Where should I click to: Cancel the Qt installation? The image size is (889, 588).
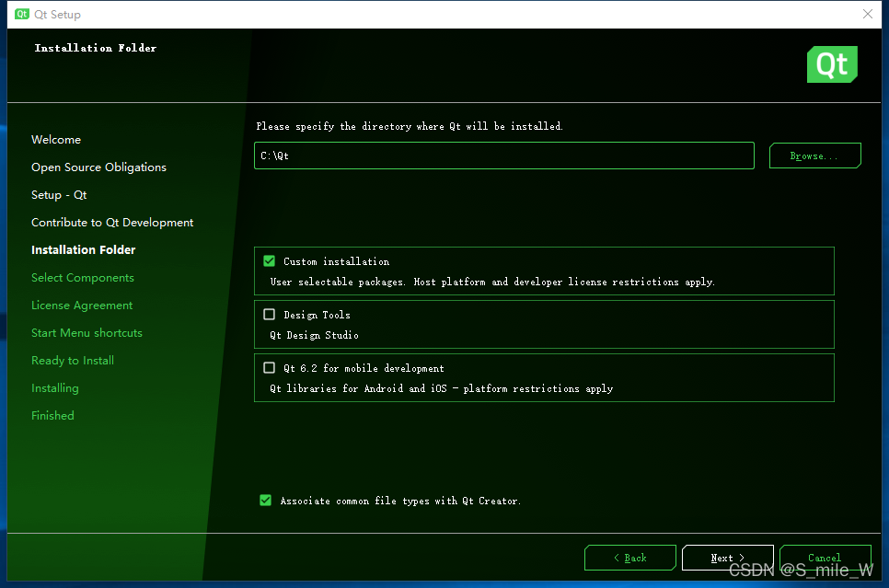(825, 558)
